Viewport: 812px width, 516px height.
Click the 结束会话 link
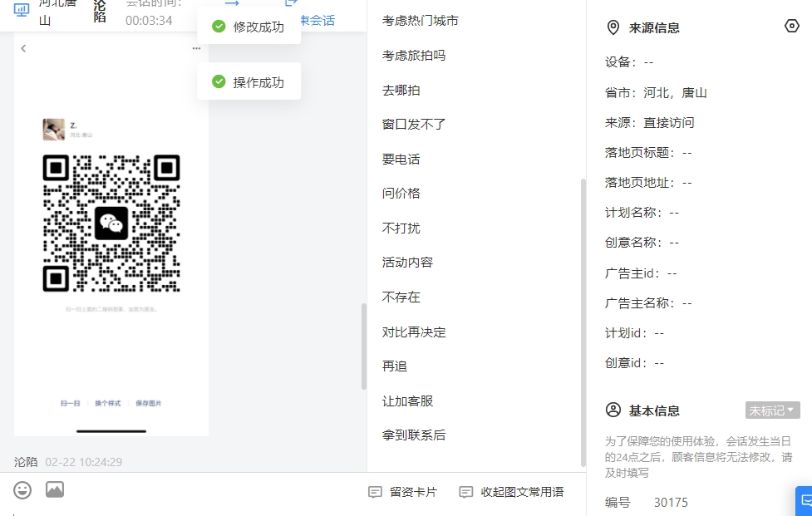pos(317,21)
